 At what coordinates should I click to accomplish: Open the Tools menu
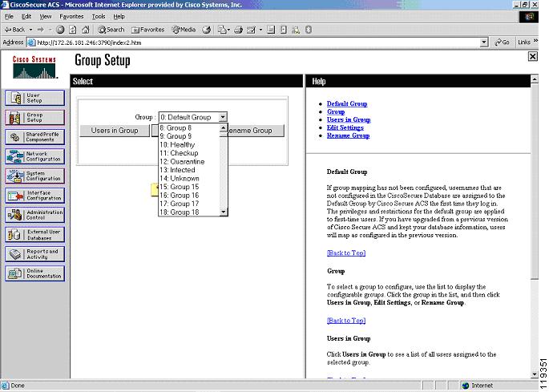[99, 17]
